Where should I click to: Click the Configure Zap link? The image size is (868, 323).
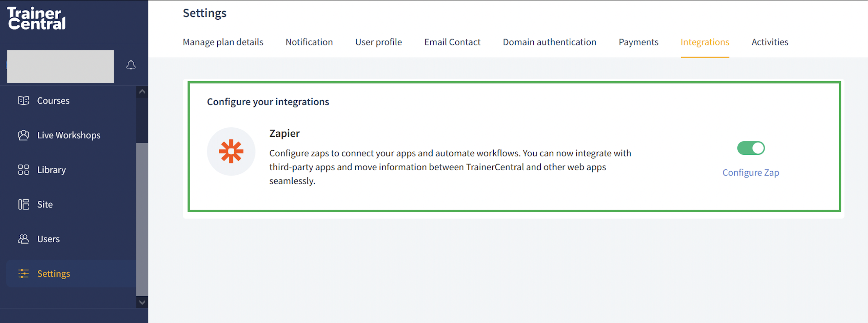pyautogui.click(x=751, y=173)
